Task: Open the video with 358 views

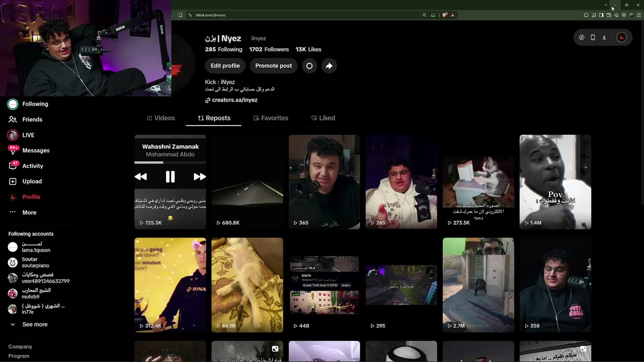Action: pos(555,285)
